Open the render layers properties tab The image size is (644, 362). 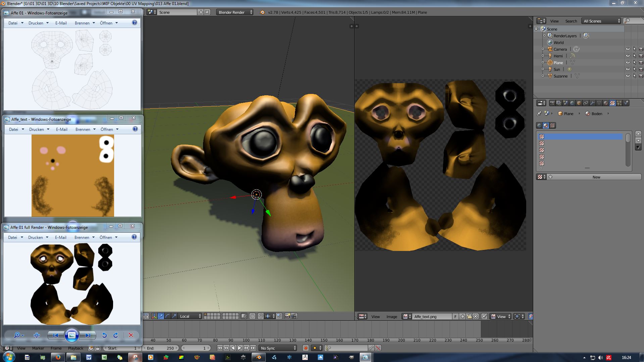click(559, 103)
